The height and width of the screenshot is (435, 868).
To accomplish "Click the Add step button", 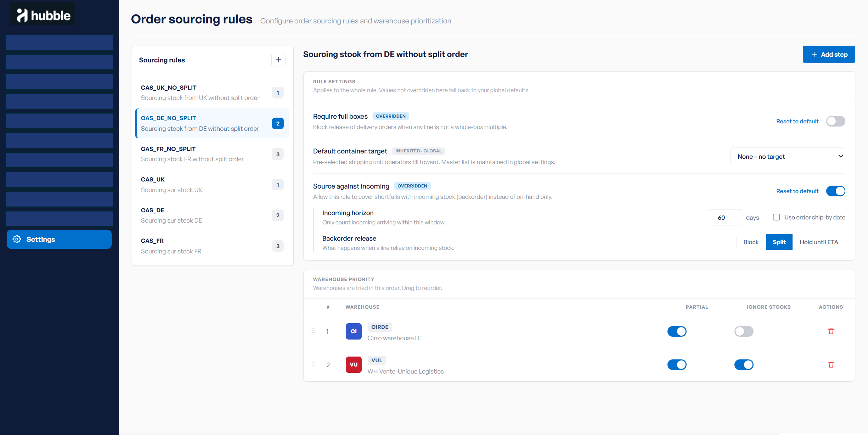I will 829,54.
